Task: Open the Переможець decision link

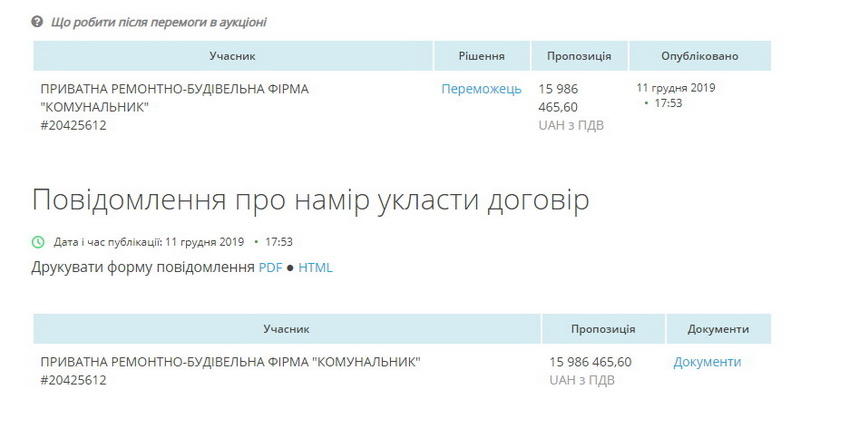Action: [481, 89]
